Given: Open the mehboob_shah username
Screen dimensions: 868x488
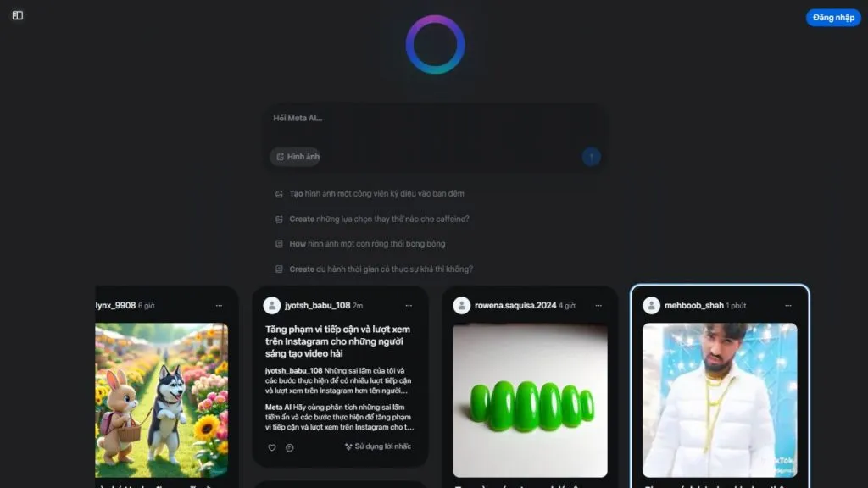Looking at the screenshot, I should 694,305.
